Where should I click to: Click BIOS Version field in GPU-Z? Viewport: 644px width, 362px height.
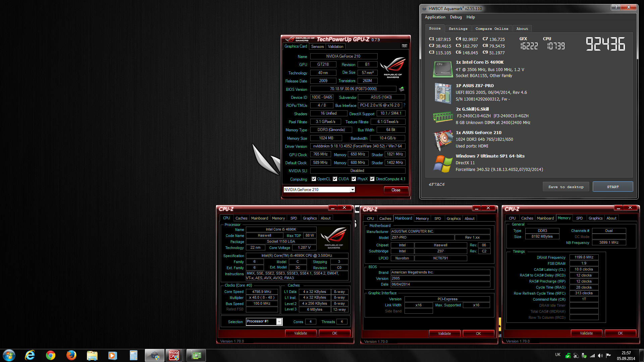point(353,89)
